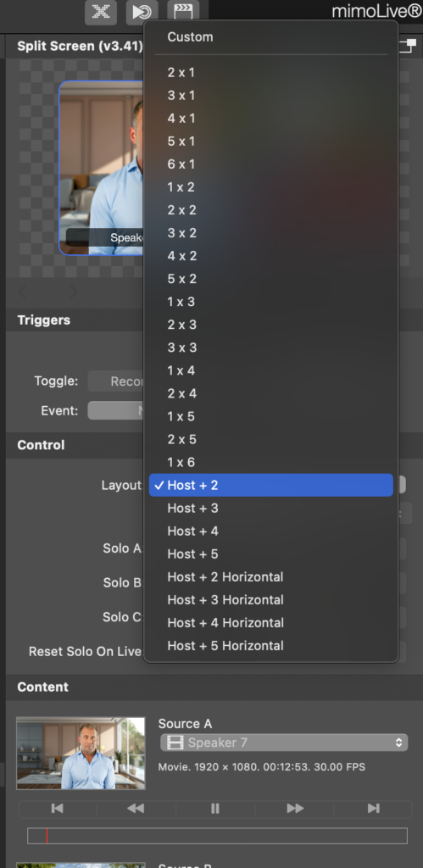
Task: Open the Source A Speaker 7 dropdown
Action: click(x=284, y=743)
